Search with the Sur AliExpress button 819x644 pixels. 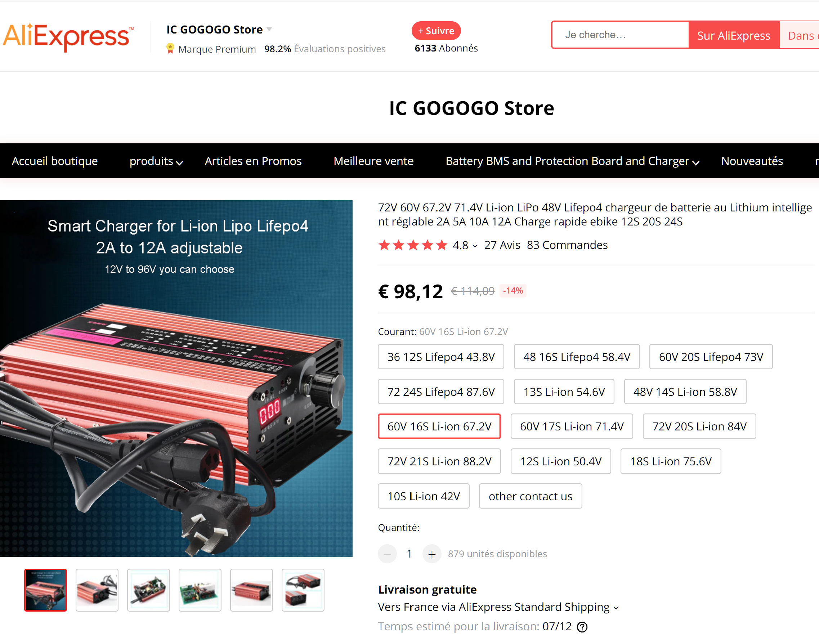coord(733,35)
